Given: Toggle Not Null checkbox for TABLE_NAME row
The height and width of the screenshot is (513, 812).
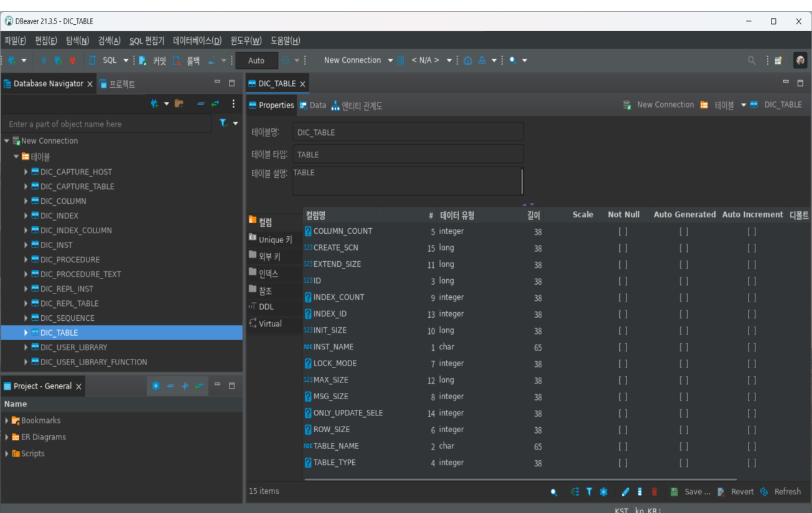Looking at the screenshot, I should 623,446.
